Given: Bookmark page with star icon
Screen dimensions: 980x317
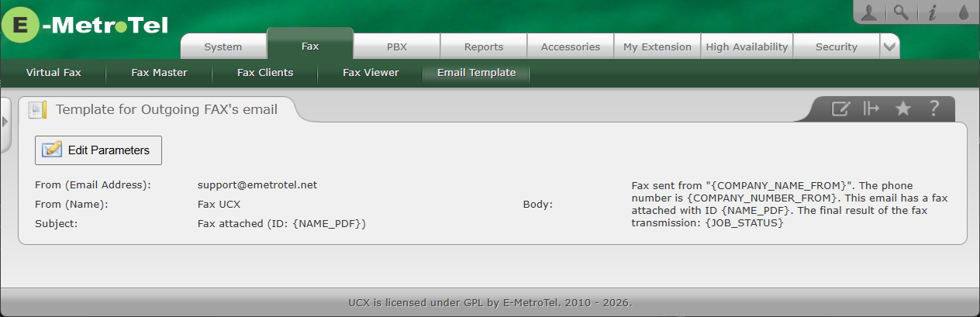Looking at the screenshot, I should pyautogui.click(x=902, y=109).
